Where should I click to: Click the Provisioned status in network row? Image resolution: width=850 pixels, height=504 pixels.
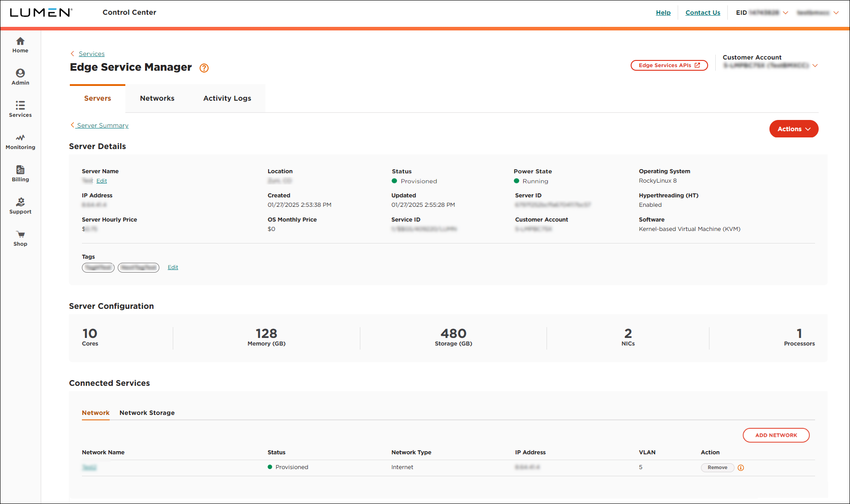(288, 467)
